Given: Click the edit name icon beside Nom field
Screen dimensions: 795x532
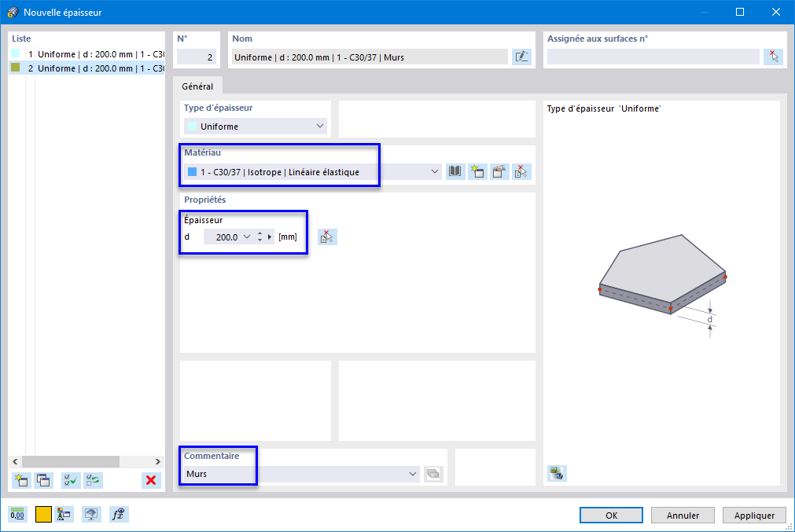Looking at the screenshot, I should 521,57.
